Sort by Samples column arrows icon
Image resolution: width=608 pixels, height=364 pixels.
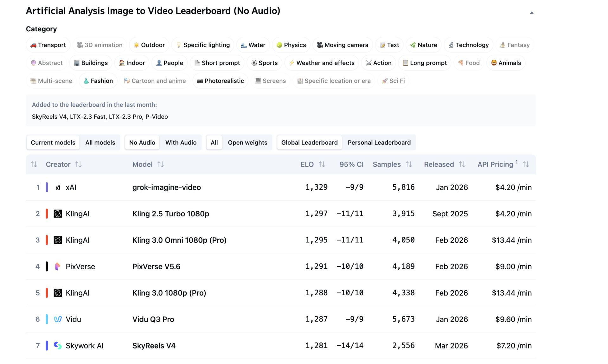(x=409, y=164)
